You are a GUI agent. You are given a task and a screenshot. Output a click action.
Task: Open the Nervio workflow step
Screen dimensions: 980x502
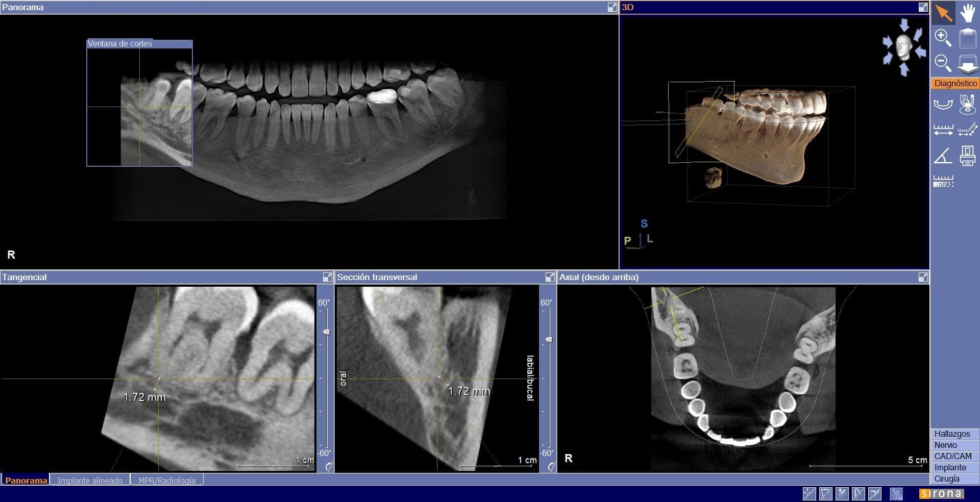tap(945, 445)
